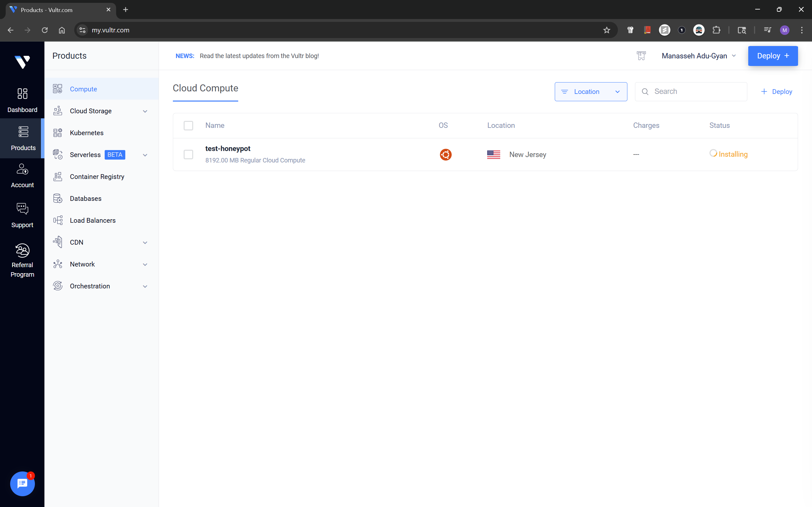Click the Ubuntu OS icon for test-honeypot
The image size is (812, 507).
click(445, 155)
